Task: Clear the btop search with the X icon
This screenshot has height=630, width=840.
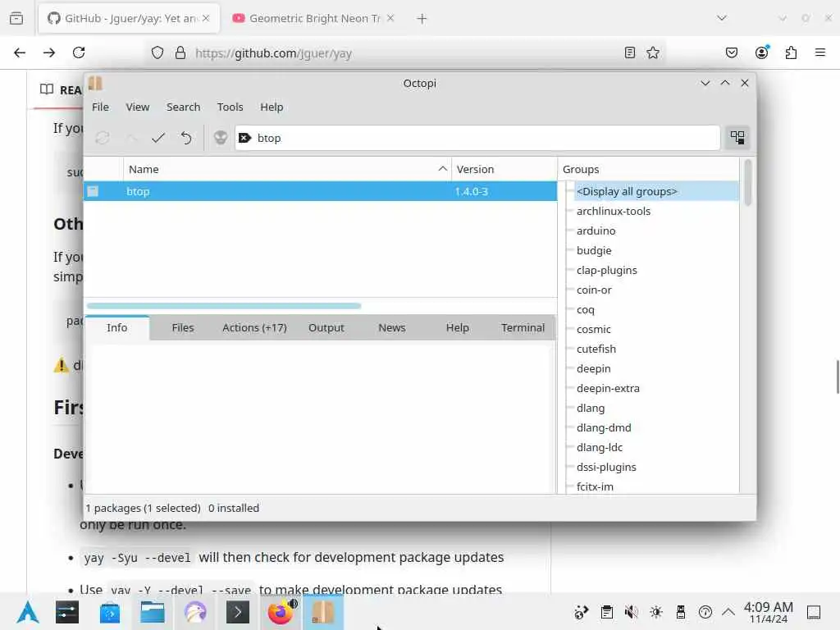Action: 244,138
